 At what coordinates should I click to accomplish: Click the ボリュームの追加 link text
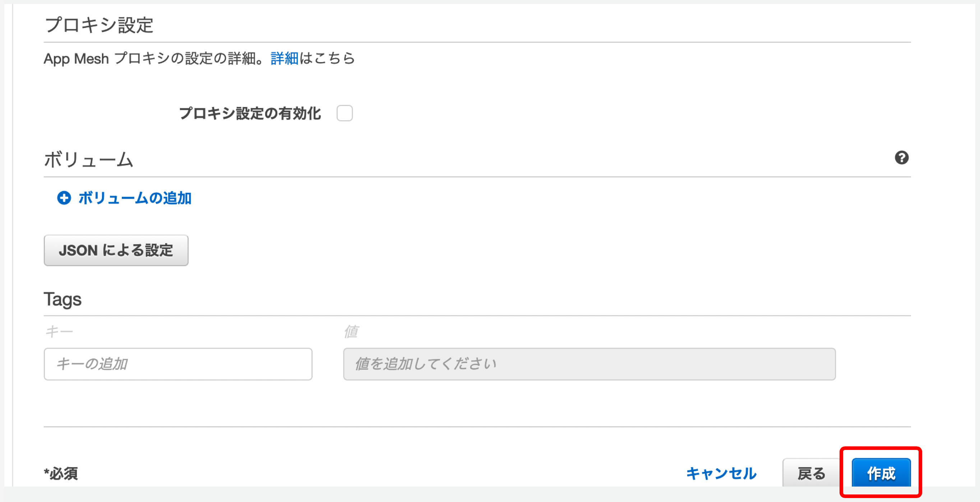tap(135, 198)
